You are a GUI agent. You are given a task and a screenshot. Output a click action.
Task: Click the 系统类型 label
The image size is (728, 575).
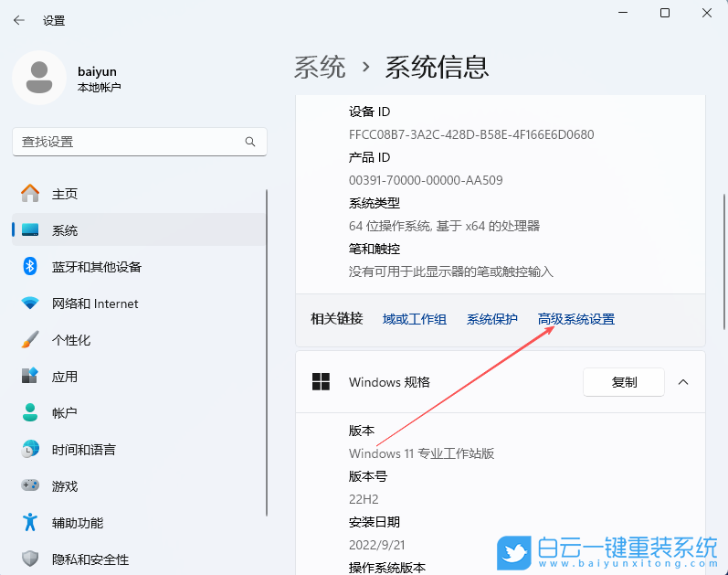(375, 203)
